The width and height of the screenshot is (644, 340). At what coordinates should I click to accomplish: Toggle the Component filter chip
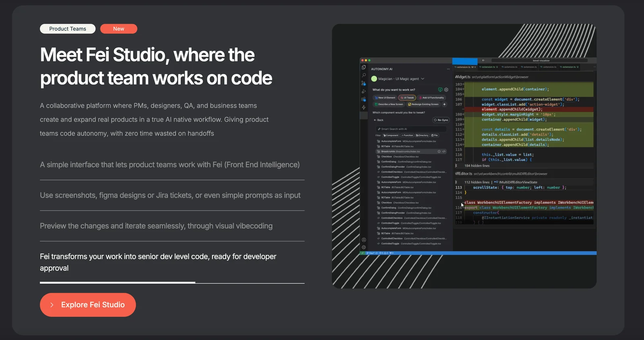[391, 136]
